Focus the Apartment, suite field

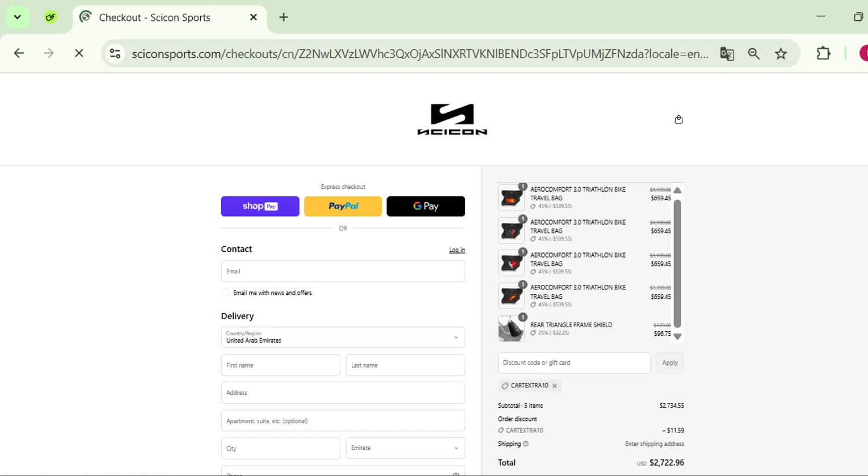343,421
